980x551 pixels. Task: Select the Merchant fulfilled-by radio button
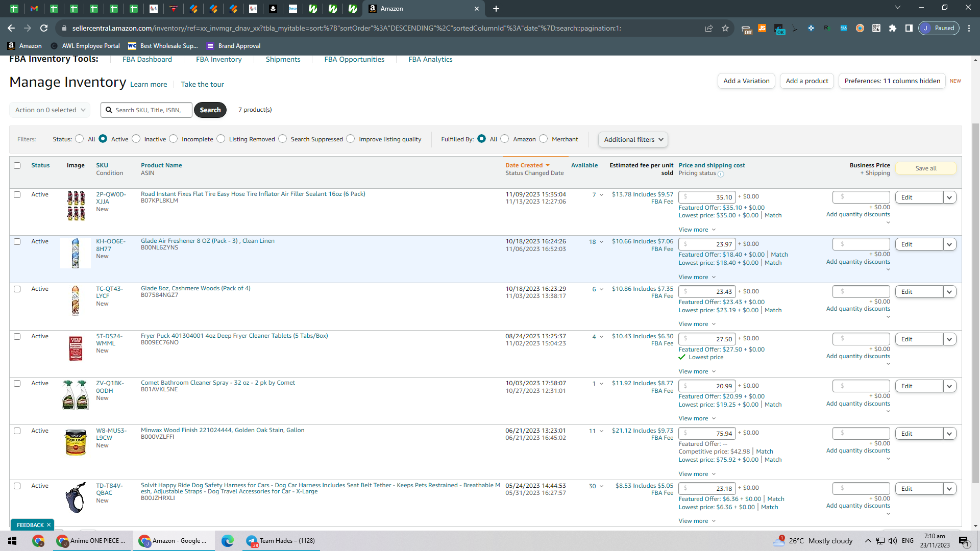coord(544,139)
